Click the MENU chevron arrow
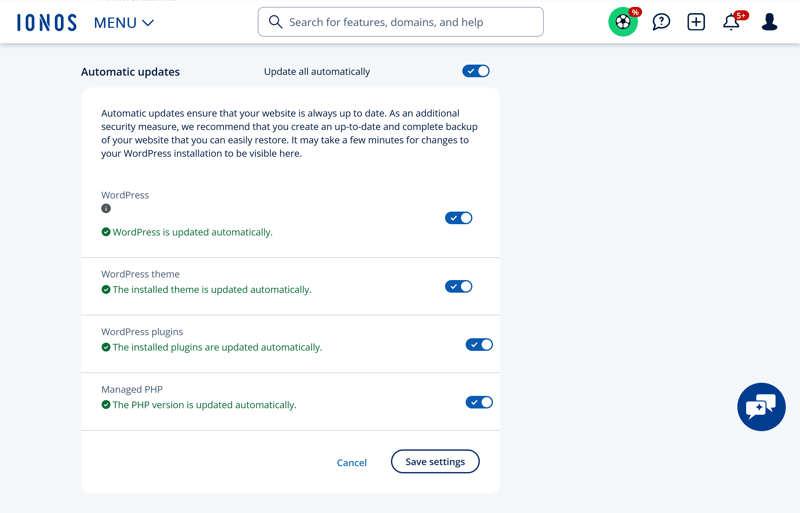The width and height of the screenshot is (800, 513). coord(148,23)
